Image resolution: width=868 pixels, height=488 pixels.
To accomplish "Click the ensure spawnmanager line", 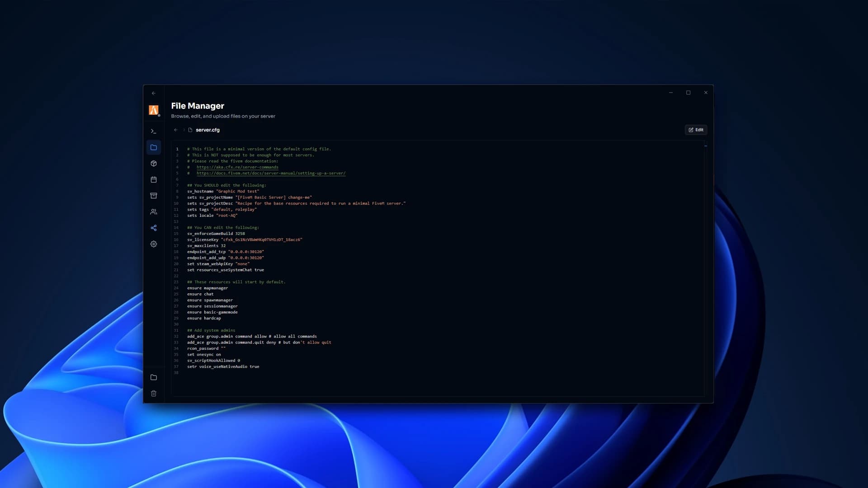I will click(x=210, y=300).
